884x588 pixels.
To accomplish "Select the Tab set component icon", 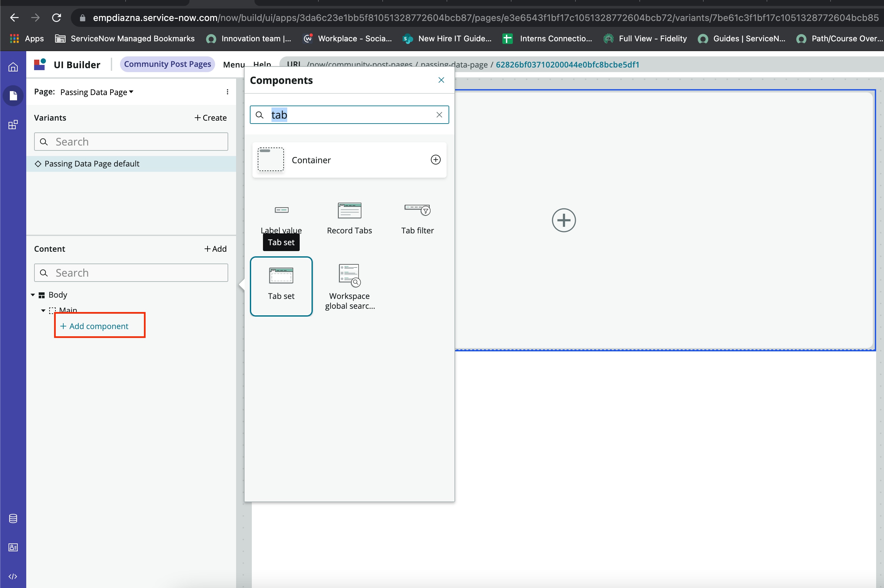I will pos(281,275).
